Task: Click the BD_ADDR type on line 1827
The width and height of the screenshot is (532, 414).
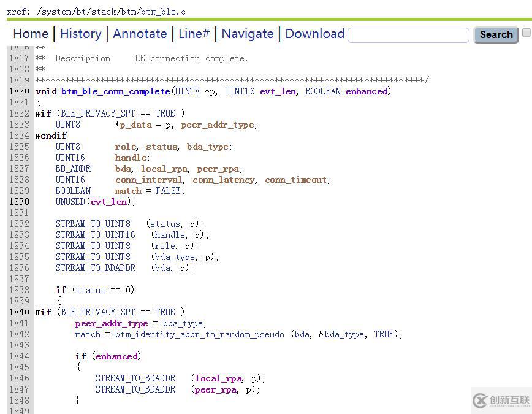Action: click(73, 169)
